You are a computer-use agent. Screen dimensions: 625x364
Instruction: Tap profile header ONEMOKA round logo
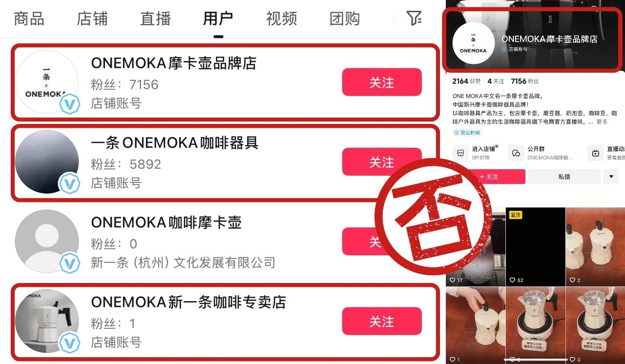click(x=473, y=43)
